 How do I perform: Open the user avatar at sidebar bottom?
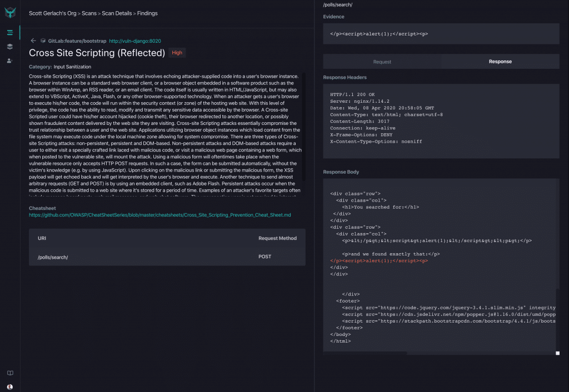point(10,387)
